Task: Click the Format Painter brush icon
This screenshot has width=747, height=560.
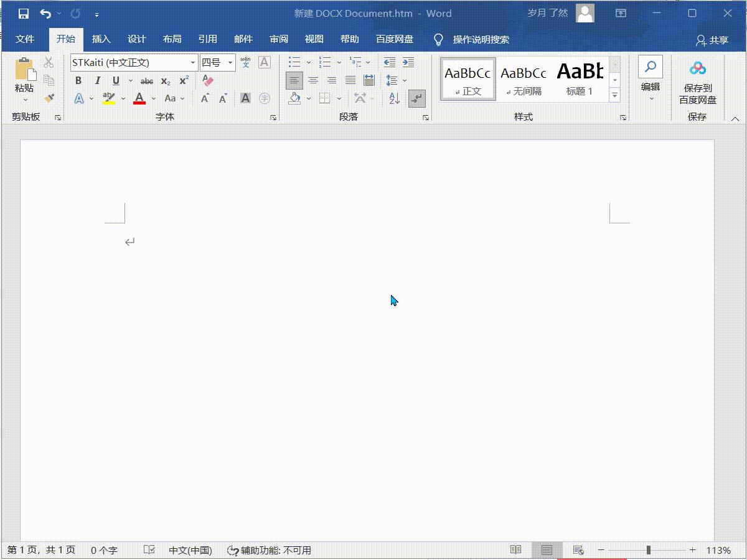Action: [49, 98]
